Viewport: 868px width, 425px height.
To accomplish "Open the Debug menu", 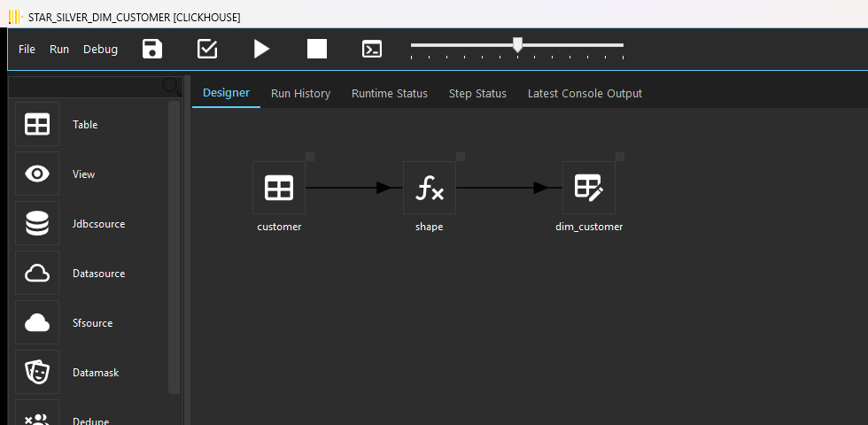I will point(100,50).
